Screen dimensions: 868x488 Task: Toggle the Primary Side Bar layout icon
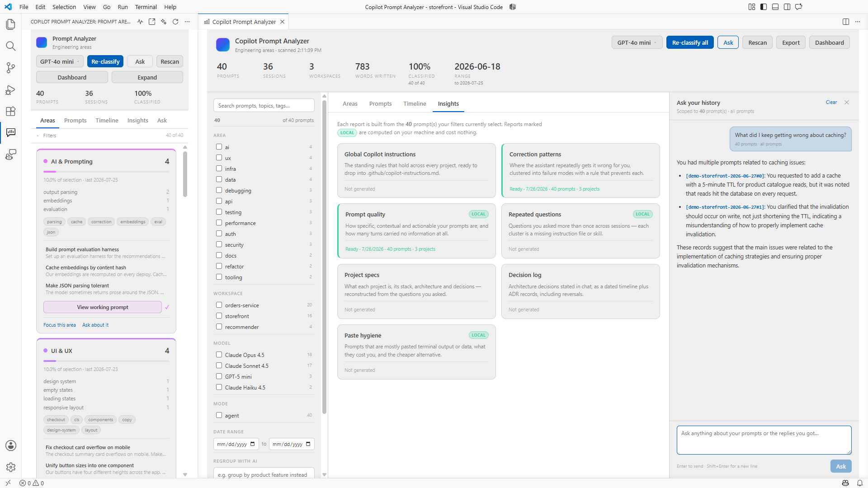point(764,7)
